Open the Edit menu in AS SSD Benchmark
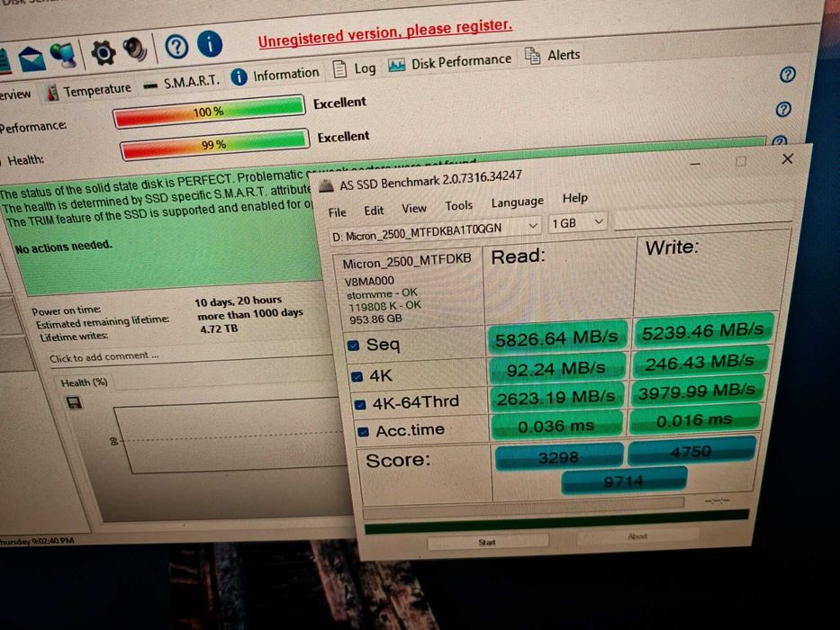 tap(374, 210)
